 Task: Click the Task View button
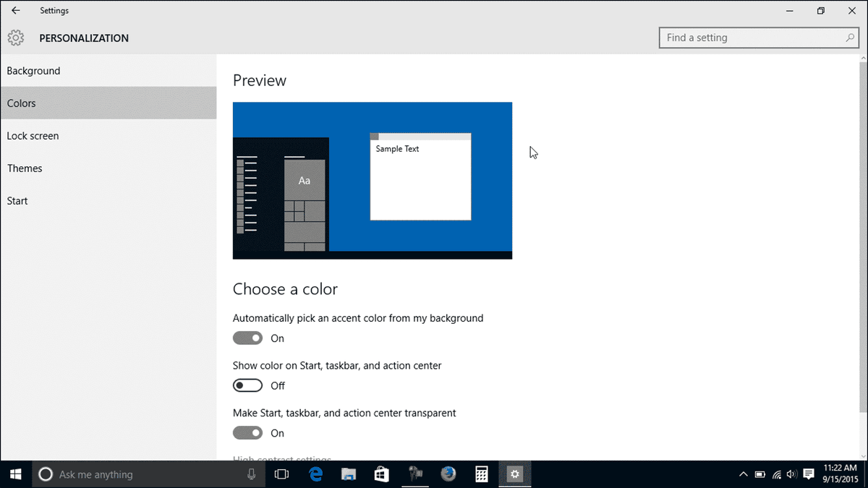click(282, 474)
